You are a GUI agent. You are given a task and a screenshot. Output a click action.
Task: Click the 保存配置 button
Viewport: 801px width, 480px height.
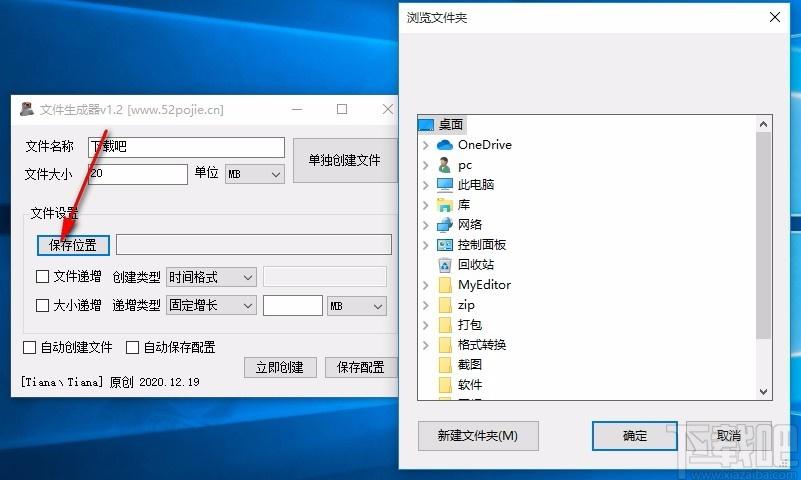tap(361, 367)
